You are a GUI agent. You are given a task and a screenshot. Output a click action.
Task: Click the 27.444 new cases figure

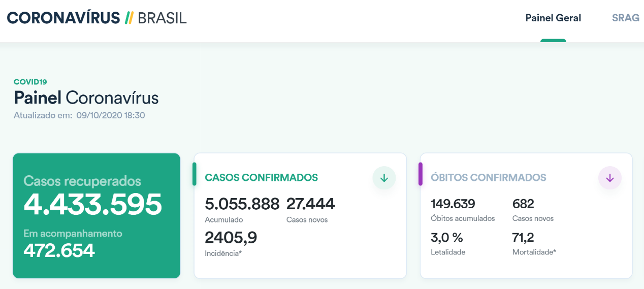pyautogui.click(x=310, y=204)
